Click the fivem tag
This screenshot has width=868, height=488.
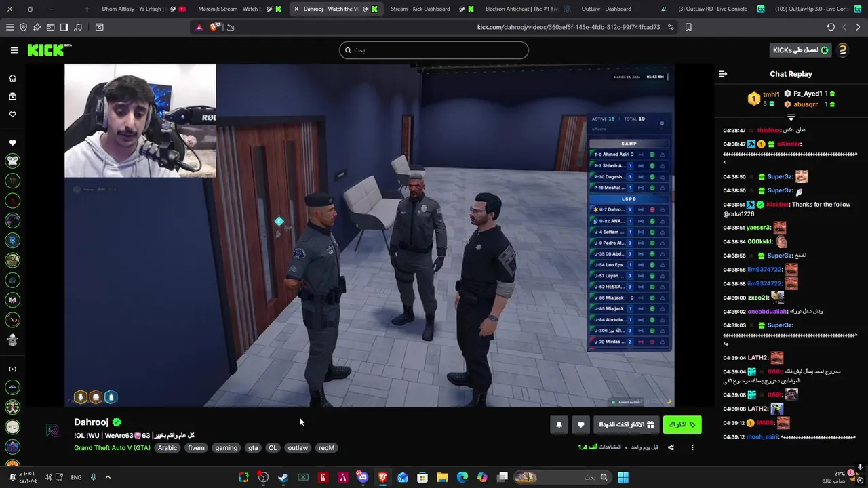(196, 448)
